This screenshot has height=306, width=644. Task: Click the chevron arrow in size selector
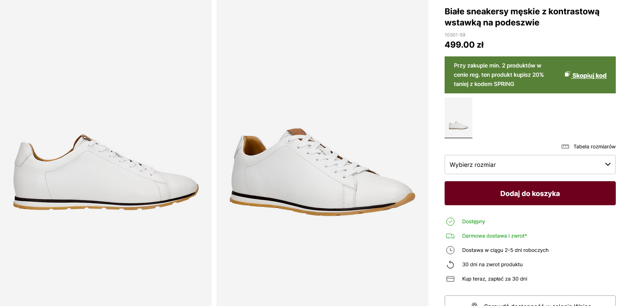[x=608, y=164]
